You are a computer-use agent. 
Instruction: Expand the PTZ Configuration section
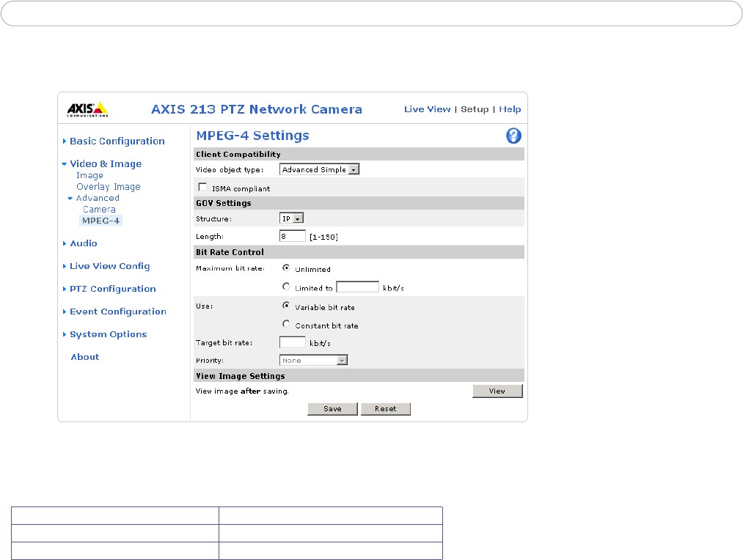(x=112, y=289)
